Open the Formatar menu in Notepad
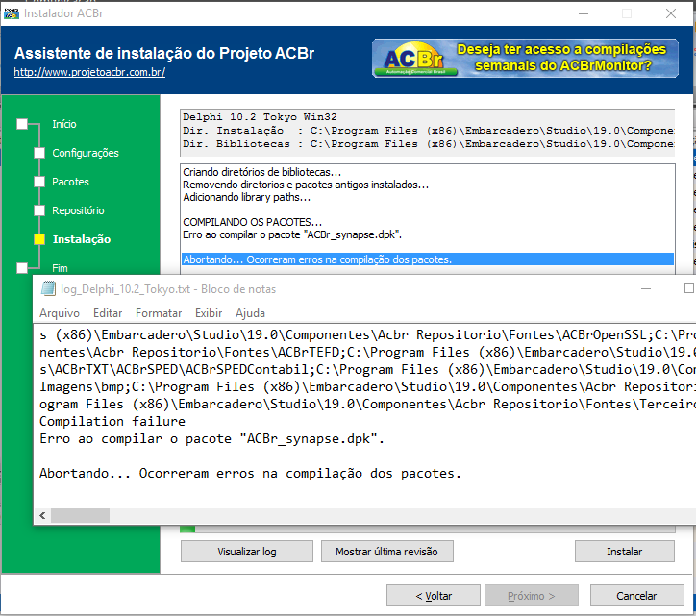The height and width of the screenshot is (616, 696). click(x=159, y=313)
